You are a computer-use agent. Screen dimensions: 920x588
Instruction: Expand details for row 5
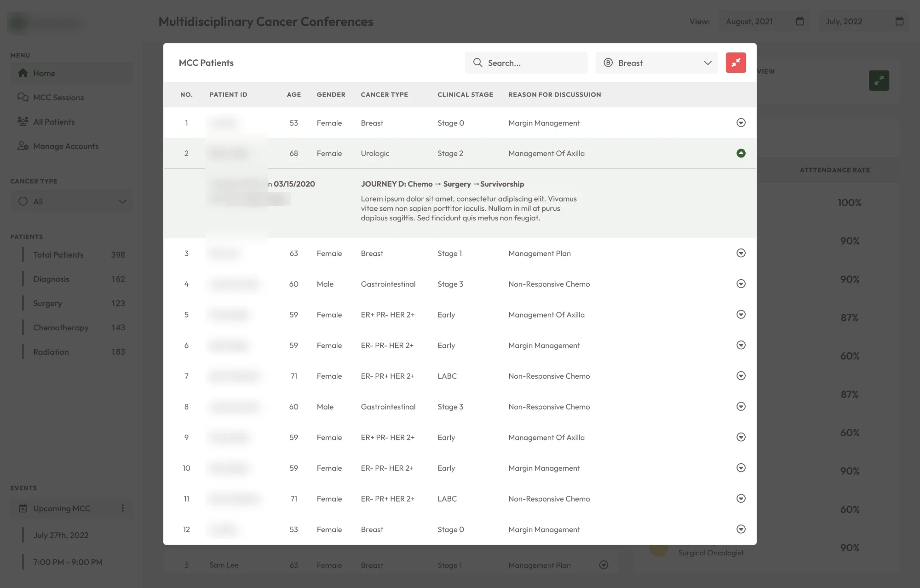741,314
